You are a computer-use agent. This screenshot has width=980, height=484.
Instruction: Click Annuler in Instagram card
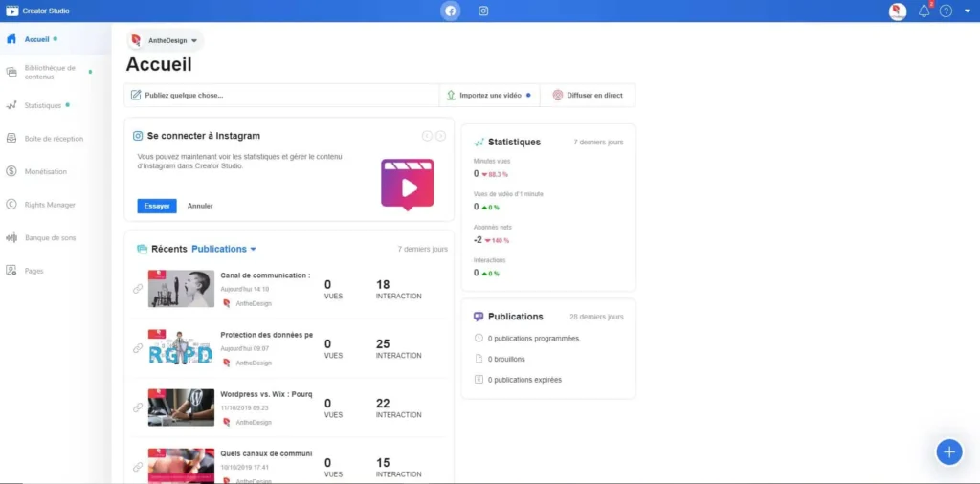200,206
